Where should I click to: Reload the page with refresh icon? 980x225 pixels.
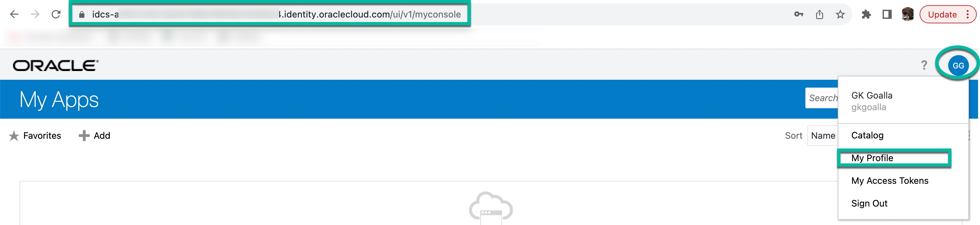coord(56,15)
